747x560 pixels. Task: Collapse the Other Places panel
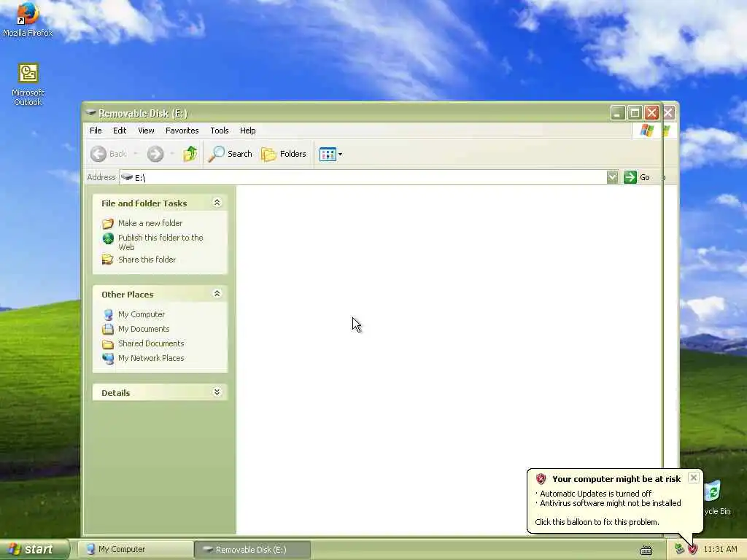pyautogui.click(x=217, y=294)
